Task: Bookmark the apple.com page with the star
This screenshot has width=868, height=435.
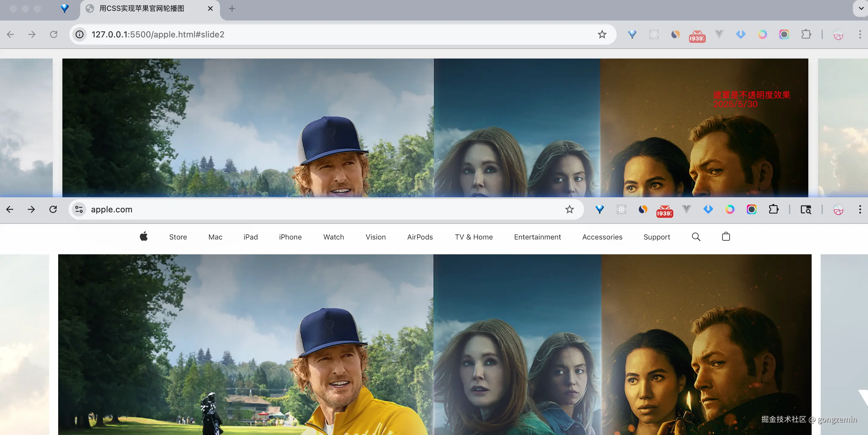Action: click(569, 209)
